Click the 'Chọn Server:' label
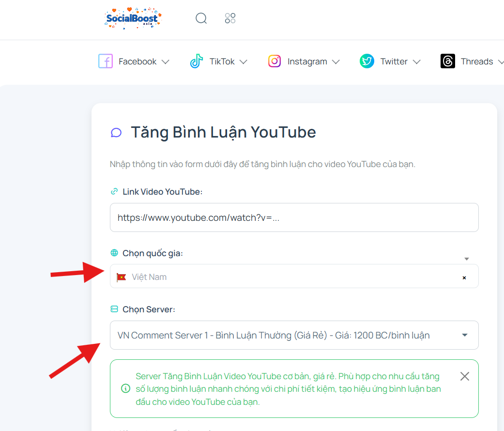The width and height of the screenshot is (504, 431). pos(149,309)
